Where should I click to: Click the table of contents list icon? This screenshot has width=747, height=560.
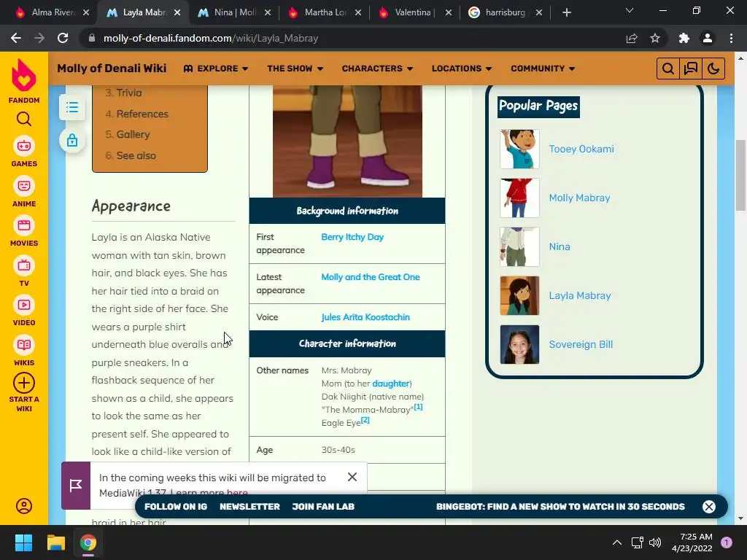72,107
